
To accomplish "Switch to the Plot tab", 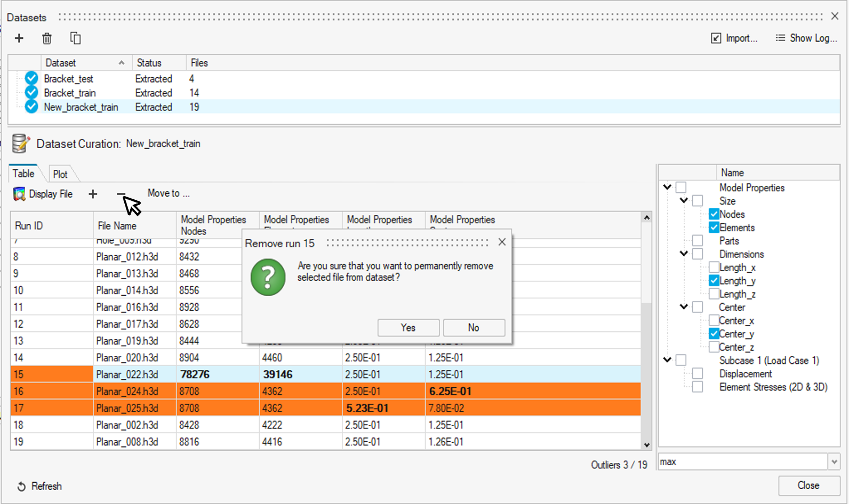I will [x=60, y=174].
